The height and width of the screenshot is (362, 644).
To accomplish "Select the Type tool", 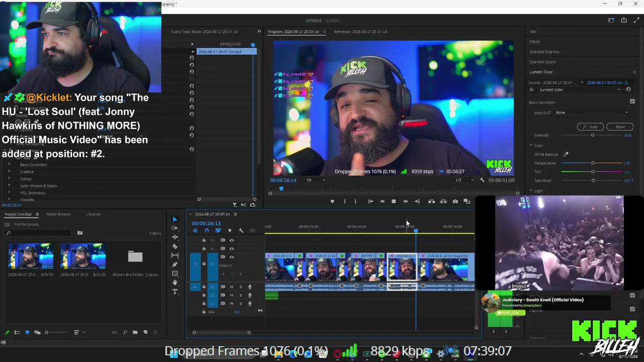I will [x=175, y=292].
